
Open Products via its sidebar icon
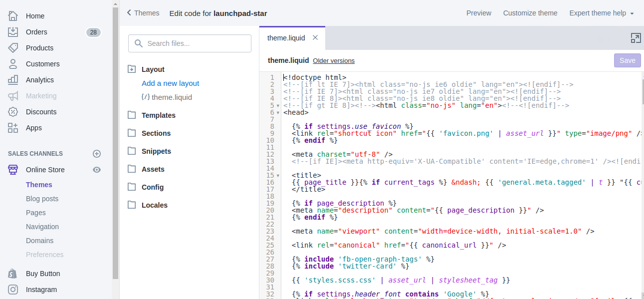13,47
